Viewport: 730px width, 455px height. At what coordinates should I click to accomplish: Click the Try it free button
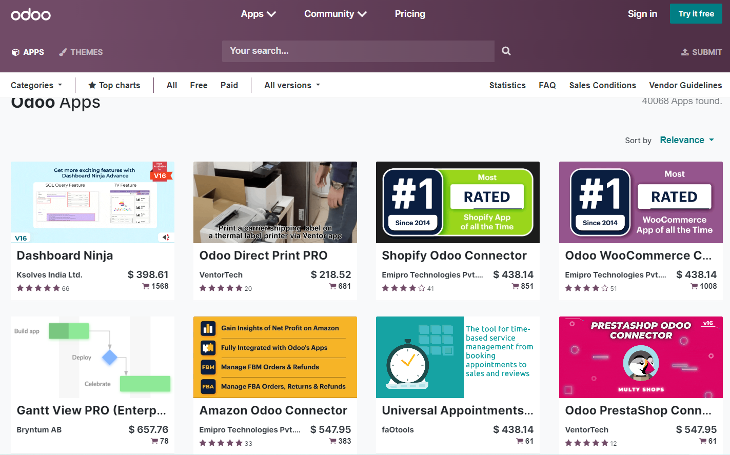click(x=696, y=14)
